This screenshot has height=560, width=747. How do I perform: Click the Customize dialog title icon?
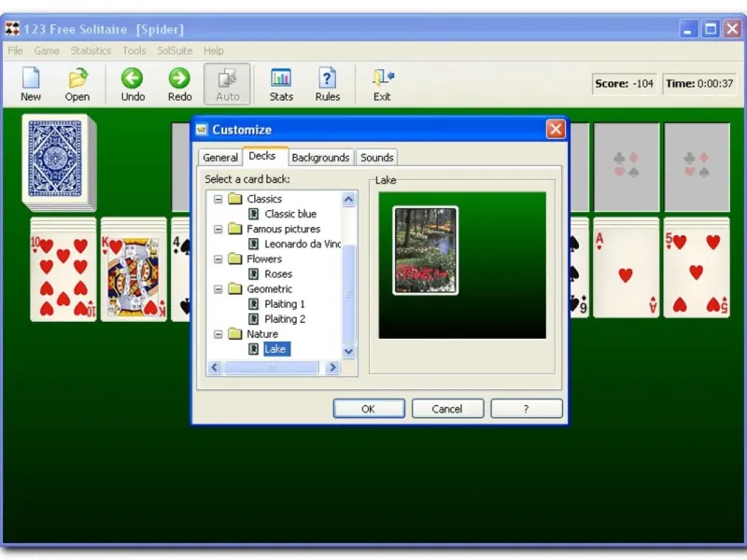[x=202, y=129]
